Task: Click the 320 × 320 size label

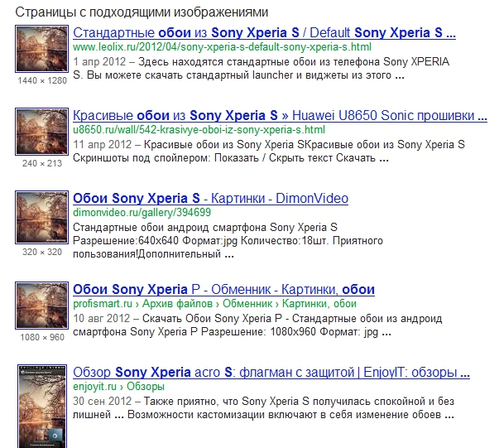Action: (42, 253)
